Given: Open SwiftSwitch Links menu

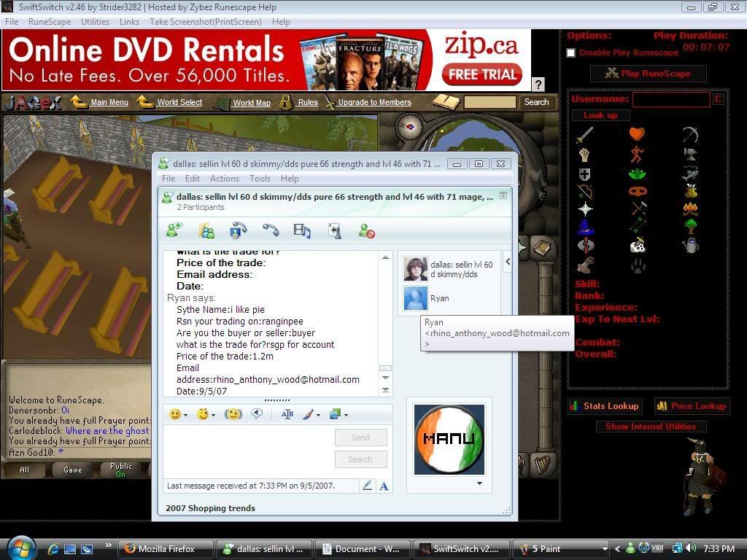Looking at the screenshot, I should point(129,22).
